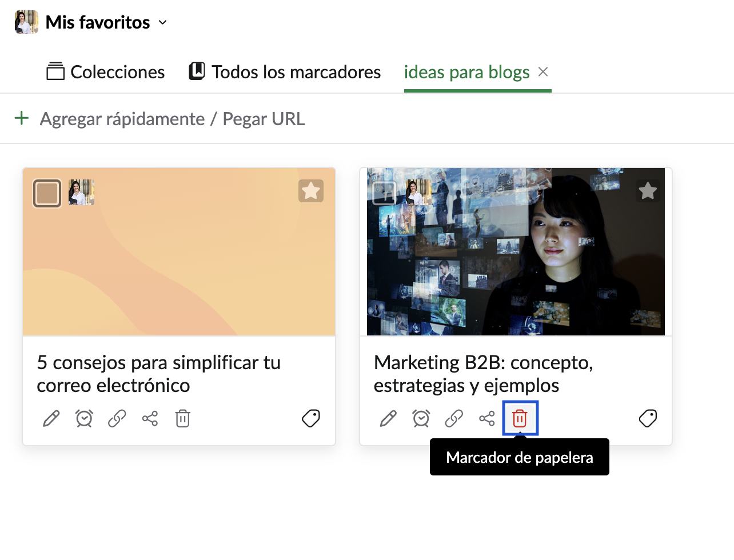Share the 'Marketing B2B' bookmark
This screenshot has width=734, height=560.
coord(487,419)
